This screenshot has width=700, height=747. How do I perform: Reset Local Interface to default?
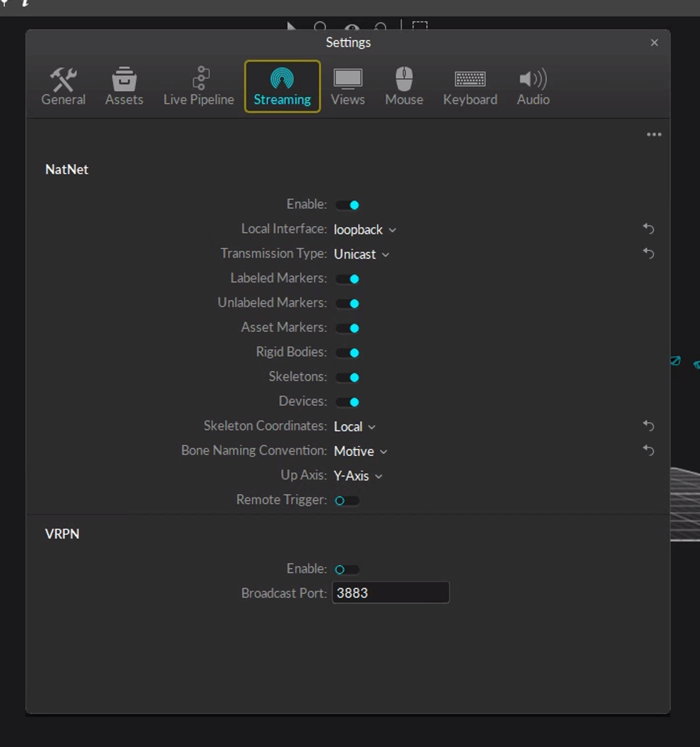pyautogui.click(x=649, y=228)
